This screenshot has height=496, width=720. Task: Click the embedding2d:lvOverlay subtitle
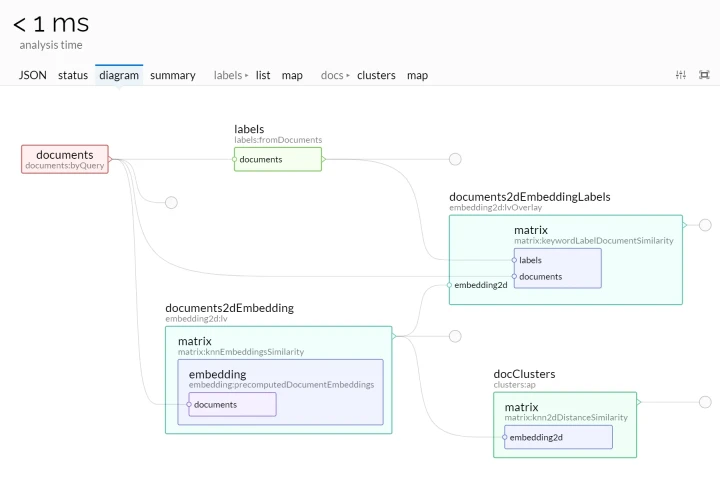(x=495, y=208)
